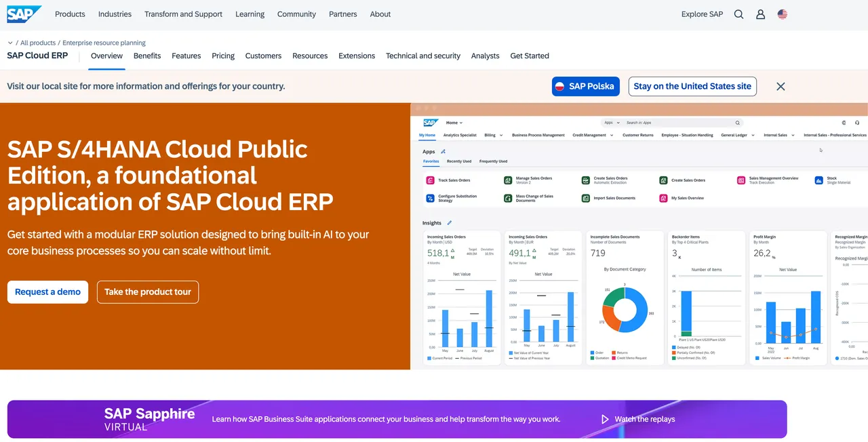
Task: Expand the Billing menu chevron in preview
Action: click(501, 135)
